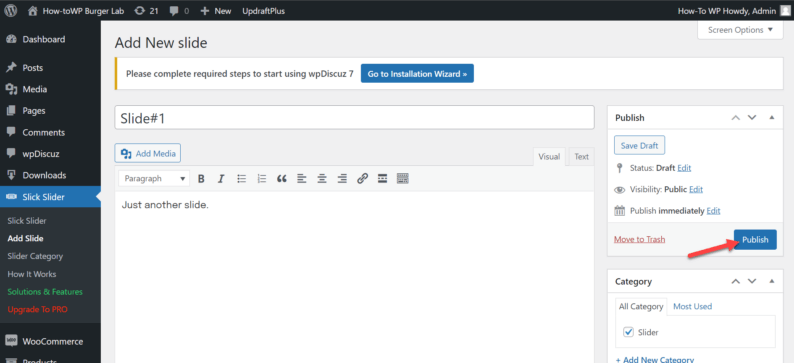Screen dimensions: 794x363
Task: Click Add New Category link
Action: pyautogui.click(x=655, y=359)
